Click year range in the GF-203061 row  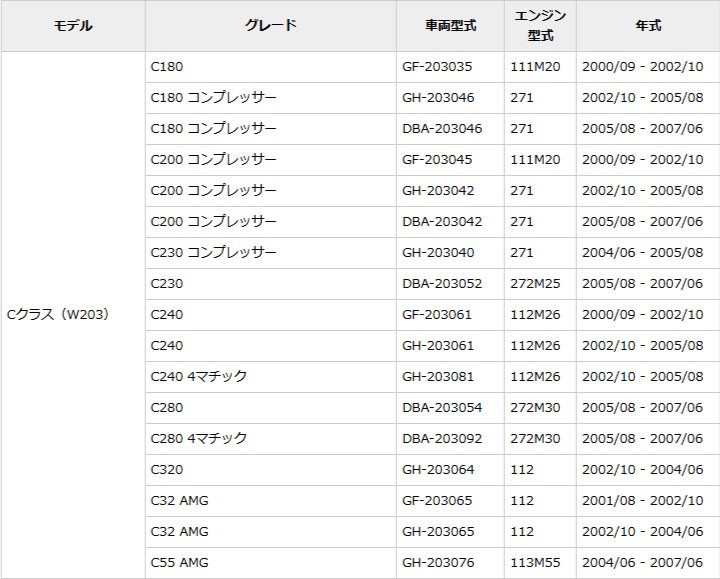(643, 315)
